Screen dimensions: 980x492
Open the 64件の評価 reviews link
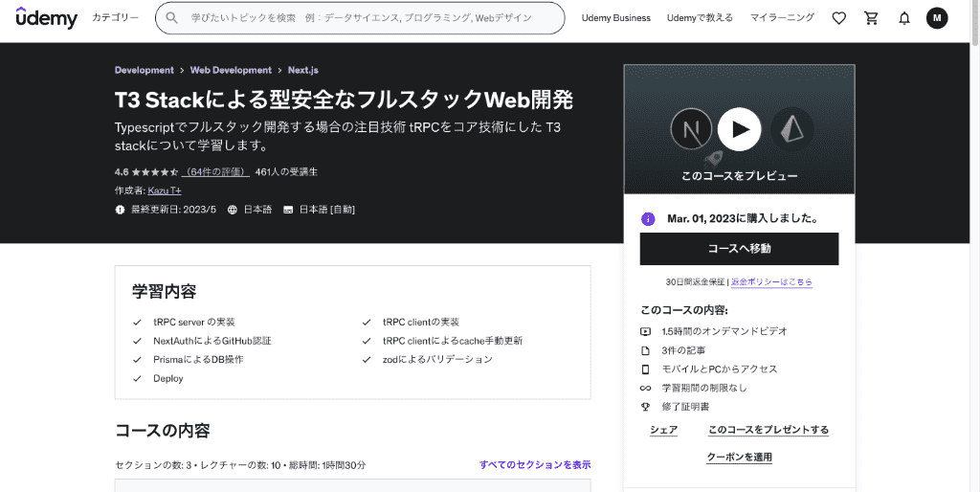coord(215,172)
